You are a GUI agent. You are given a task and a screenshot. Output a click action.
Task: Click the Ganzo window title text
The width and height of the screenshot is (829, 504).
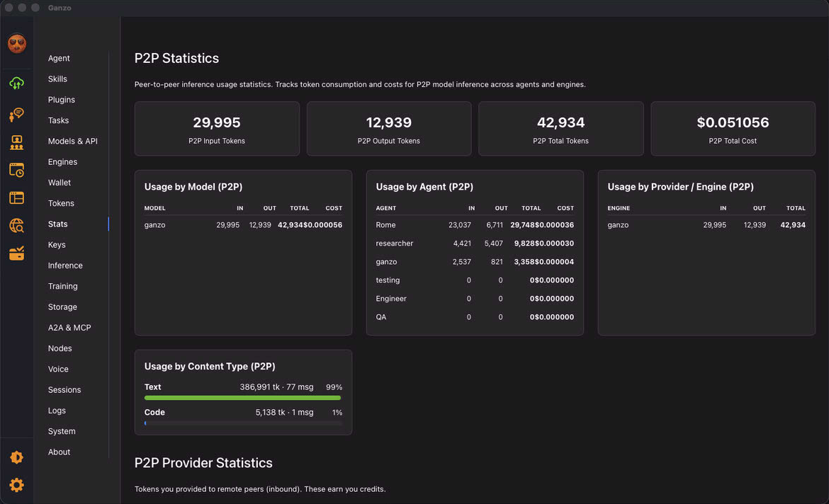click(60, 8)
